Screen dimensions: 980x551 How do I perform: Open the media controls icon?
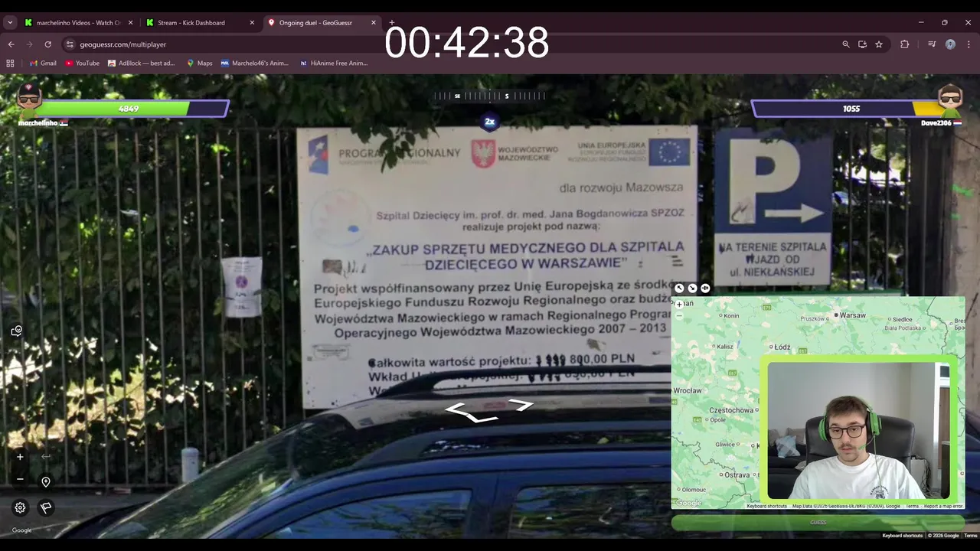pyautogui.click(x=932, y=44)
